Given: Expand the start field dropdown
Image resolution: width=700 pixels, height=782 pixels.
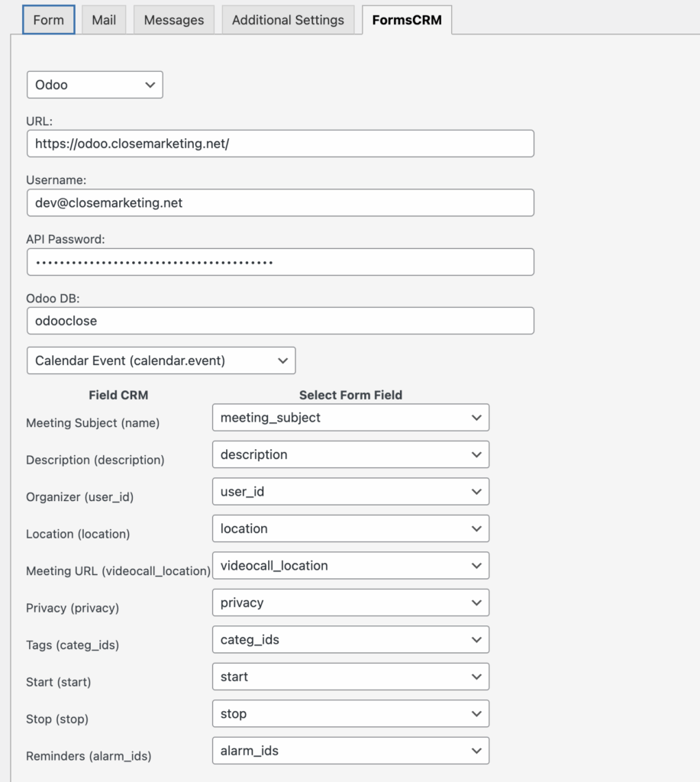Looking at the screenshot, I should pos(350,677).
